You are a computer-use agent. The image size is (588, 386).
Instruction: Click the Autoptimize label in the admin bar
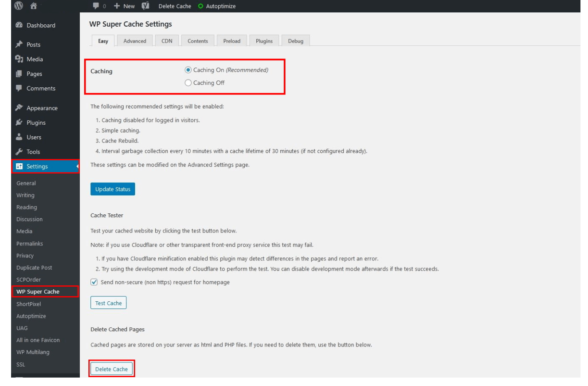tap(220, 6)
